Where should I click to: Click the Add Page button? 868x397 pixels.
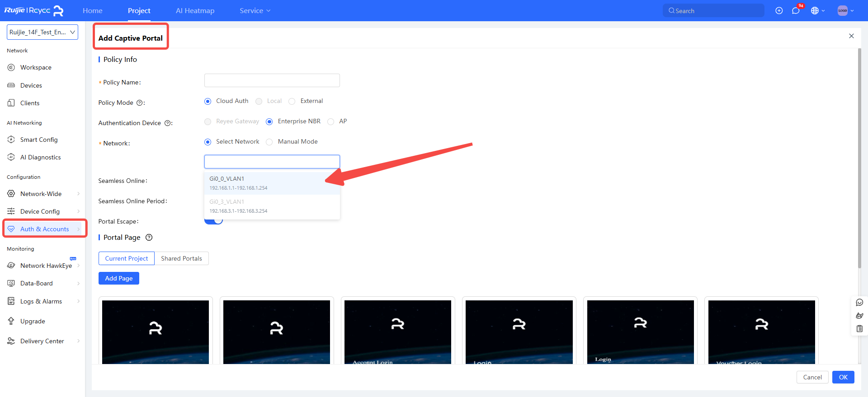click(x=119, y=278)
